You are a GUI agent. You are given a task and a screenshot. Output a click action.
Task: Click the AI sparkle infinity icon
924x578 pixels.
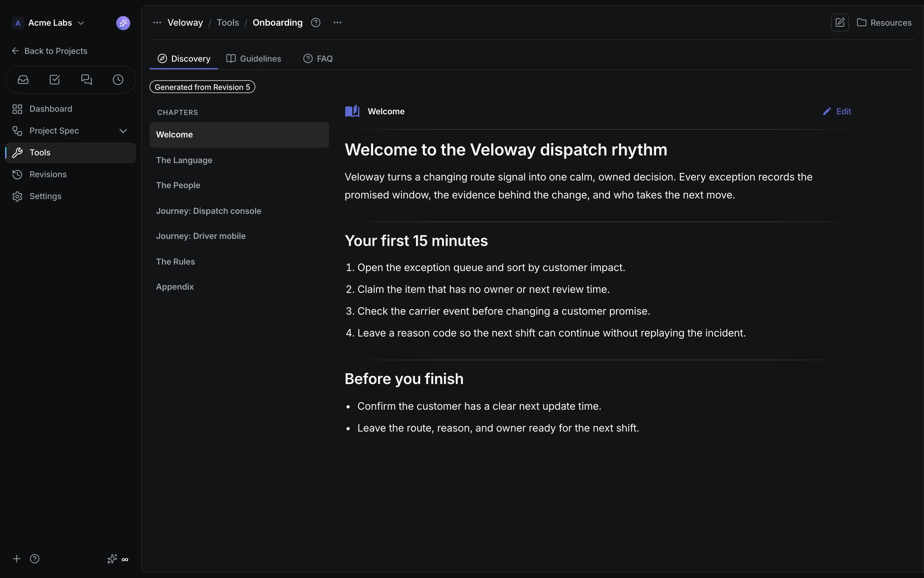(118, 559)
